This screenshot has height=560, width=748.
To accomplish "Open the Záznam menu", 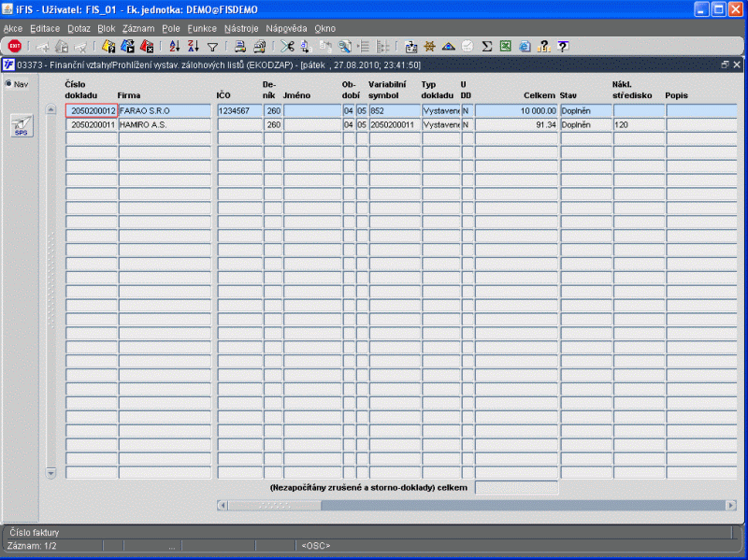I will click(x=138, y=29).
